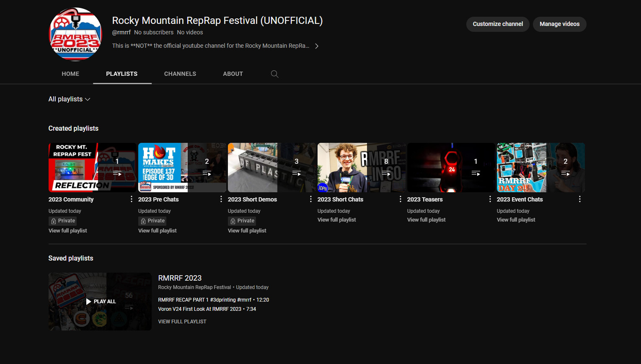Click the Rocky Mountain RepRap Festival channel name link

(194, 287)
